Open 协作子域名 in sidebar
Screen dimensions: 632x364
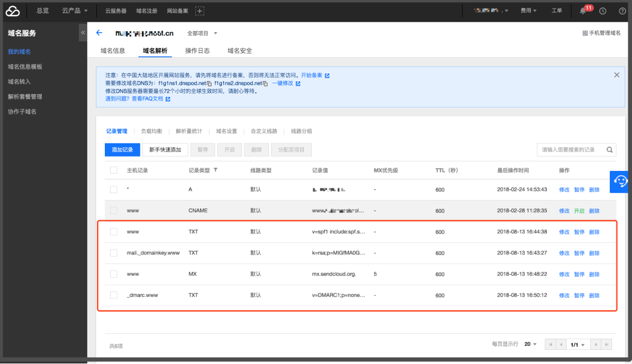point(22,112)
